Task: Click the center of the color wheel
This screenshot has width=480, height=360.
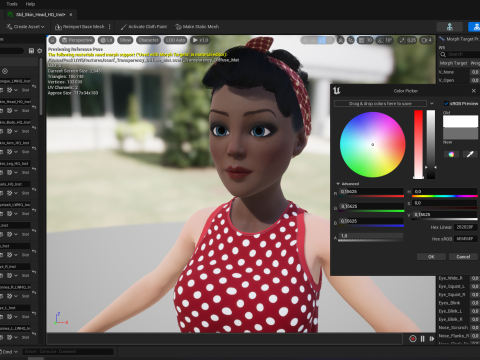Action: point(373,144)
